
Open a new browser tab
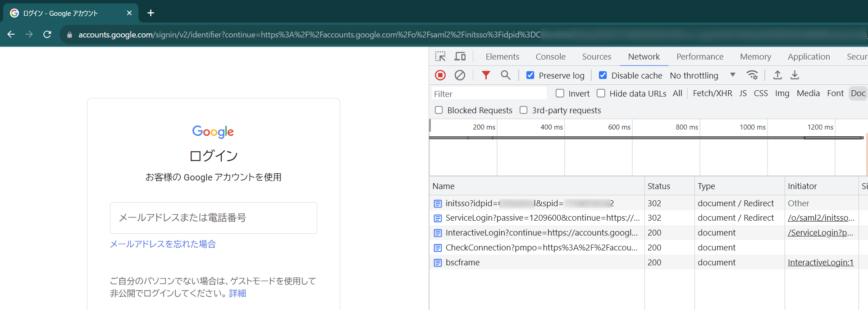point(151,13)
